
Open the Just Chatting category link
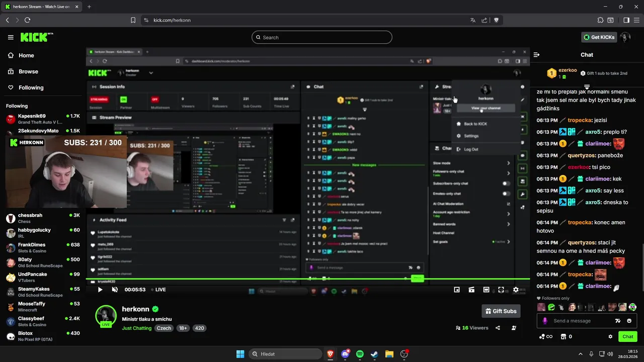[x=136, y=328]
